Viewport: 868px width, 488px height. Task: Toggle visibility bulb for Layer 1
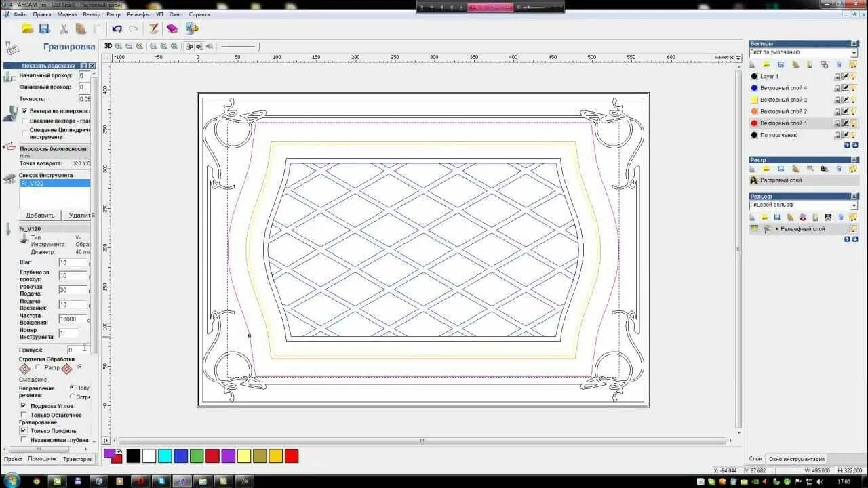coord(853,77)
